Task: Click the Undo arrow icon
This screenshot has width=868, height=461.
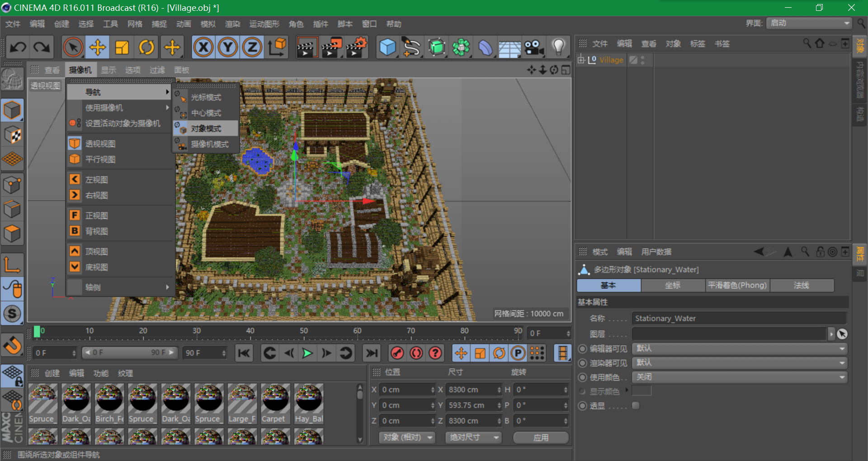Action: [x=19, y=47]
